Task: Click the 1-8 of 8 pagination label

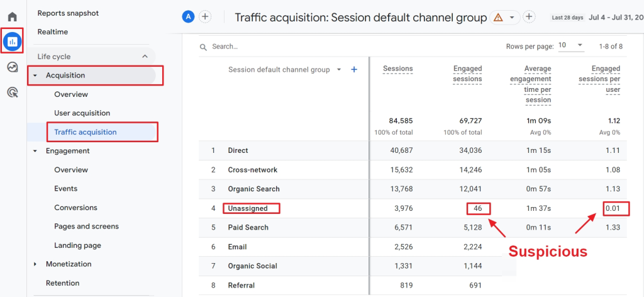Action: pos(611,47)
